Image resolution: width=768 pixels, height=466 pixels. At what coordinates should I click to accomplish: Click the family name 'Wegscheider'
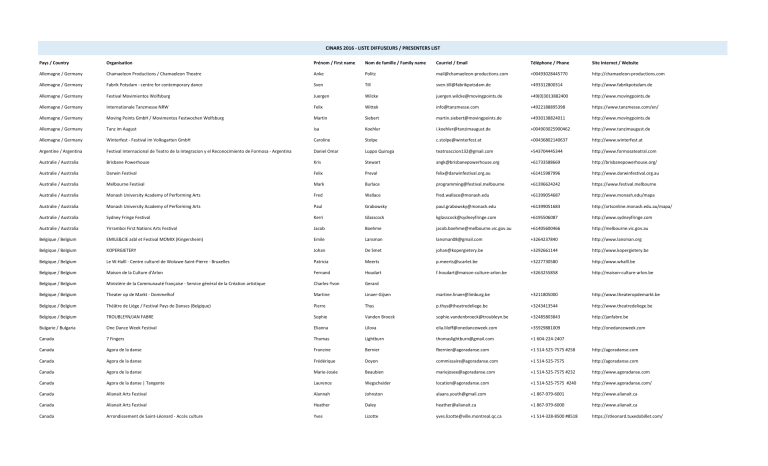378,383
